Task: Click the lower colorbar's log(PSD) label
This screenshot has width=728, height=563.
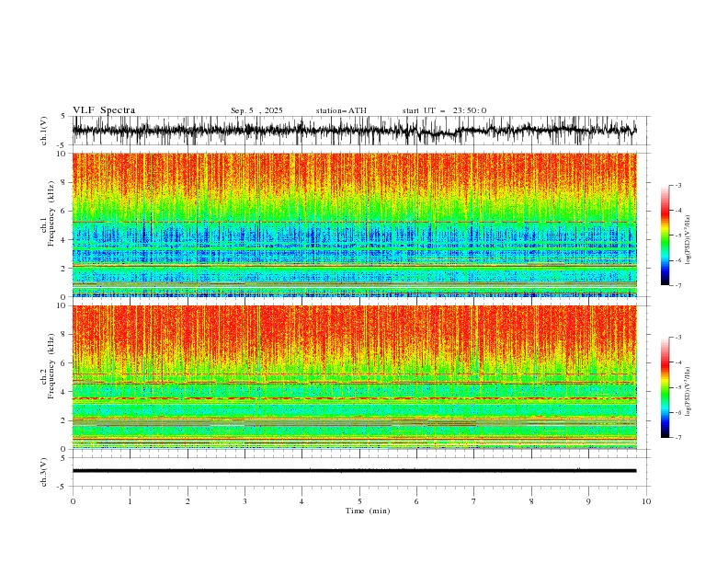Action: [x=688, y=392]
